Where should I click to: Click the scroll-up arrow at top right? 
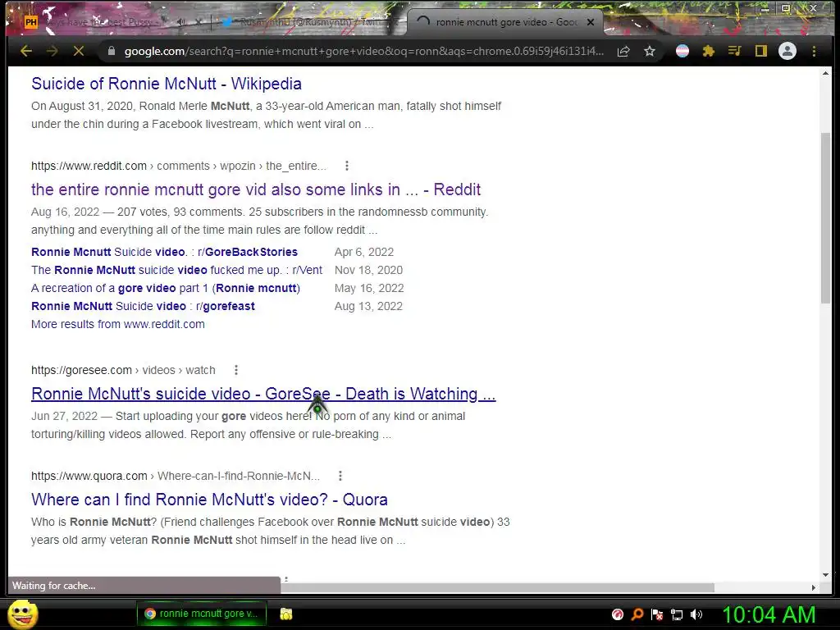pyautogui.click(x=825, y=73)
